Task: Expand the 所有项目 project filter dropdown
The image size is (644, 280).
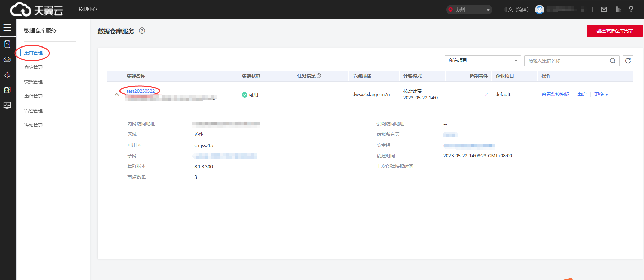Action: point(482,61)
